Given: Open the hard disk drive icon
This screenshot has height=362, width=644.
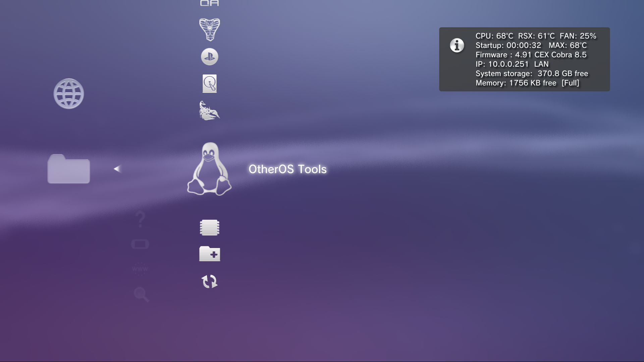Looking at the screenshot, I should tap(210, 83).
